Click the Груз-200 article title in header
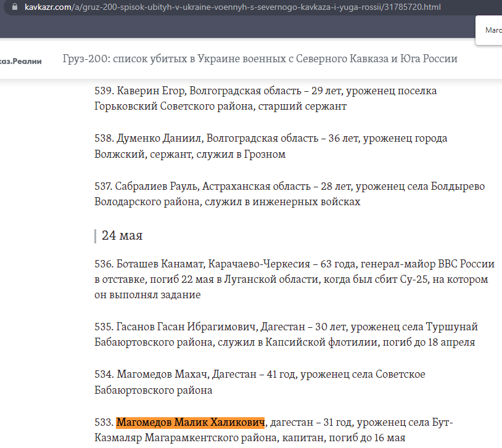Screen dimensions: 502x448 (260, 59)
